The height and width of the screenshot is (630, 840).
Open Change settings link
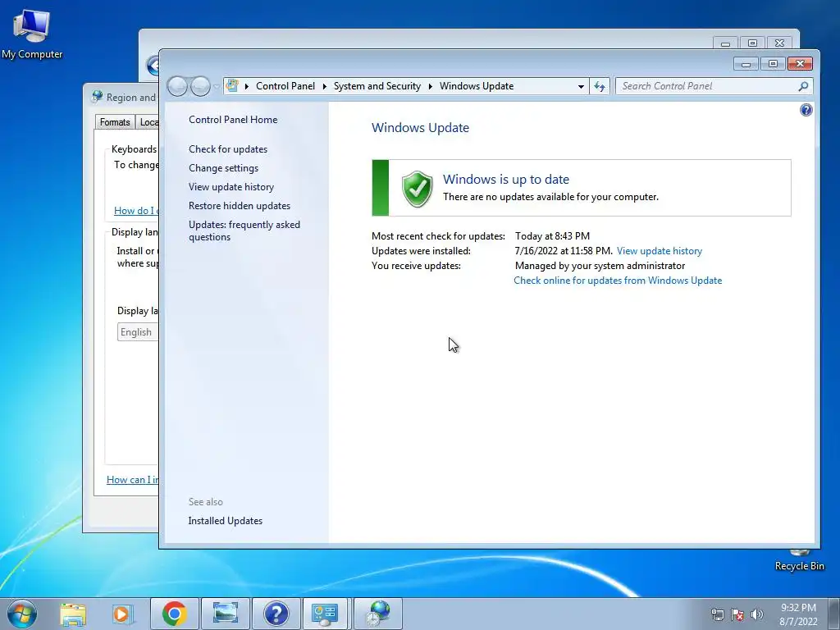pyautogui.click(x=223, y=167)
